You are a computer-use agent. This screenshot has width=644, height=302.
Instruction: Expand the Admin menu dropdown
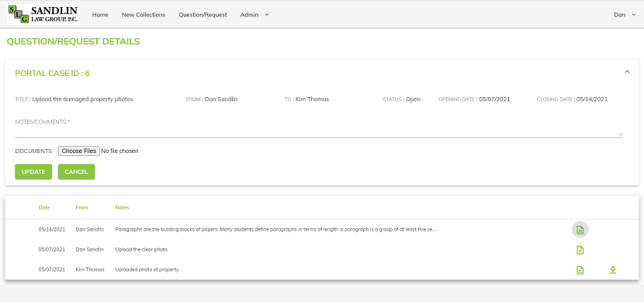(x=254, y=15)
